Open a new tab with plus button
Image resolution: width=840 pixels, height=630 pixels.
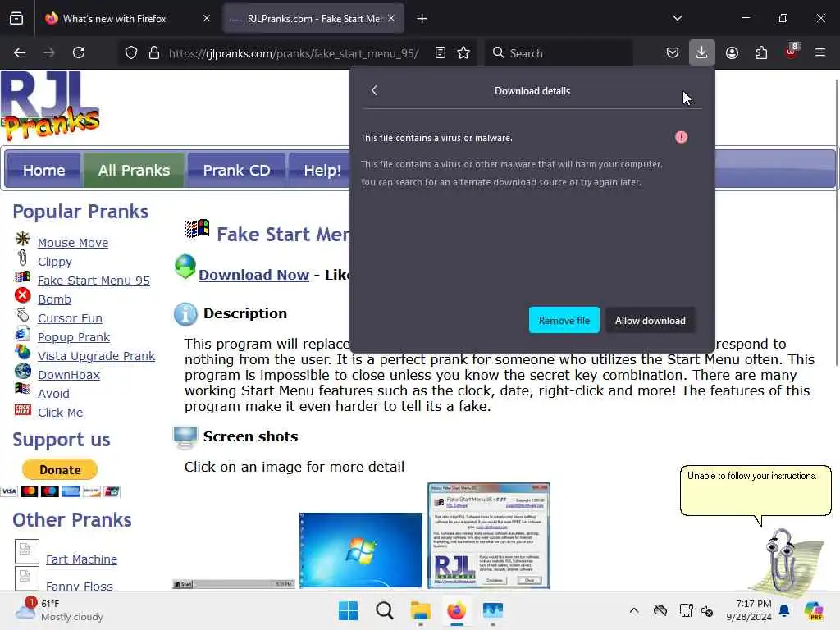[422, 19]
